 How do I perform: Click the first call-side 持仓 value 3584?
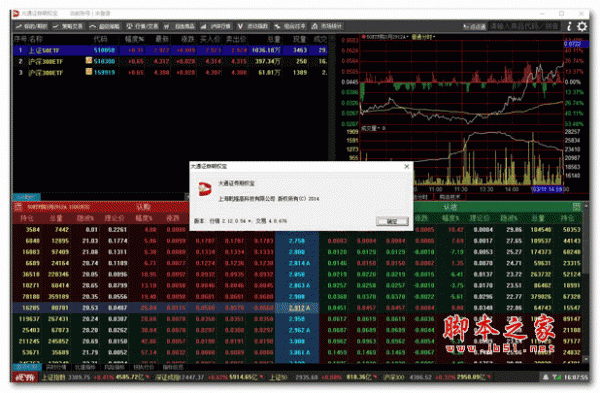(x=33, y=230)
